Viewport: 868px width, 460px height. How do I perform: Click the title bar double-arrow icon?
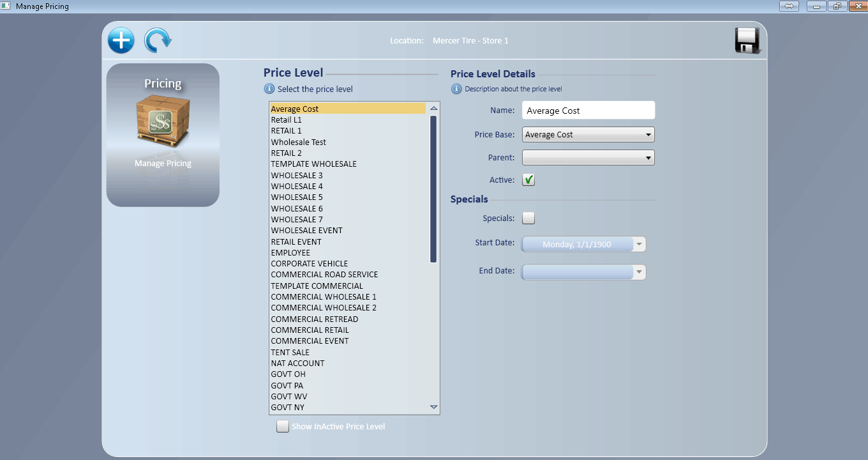[789, 6]
